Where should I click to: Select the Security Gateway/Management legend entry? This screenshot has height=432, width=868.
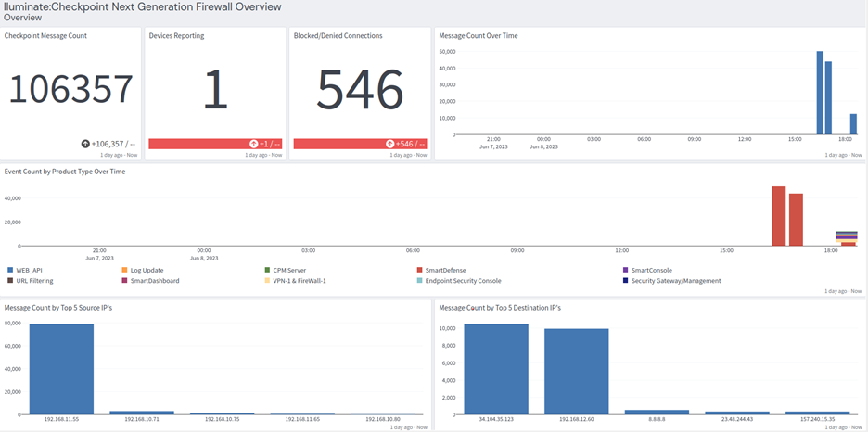[675, 280]
